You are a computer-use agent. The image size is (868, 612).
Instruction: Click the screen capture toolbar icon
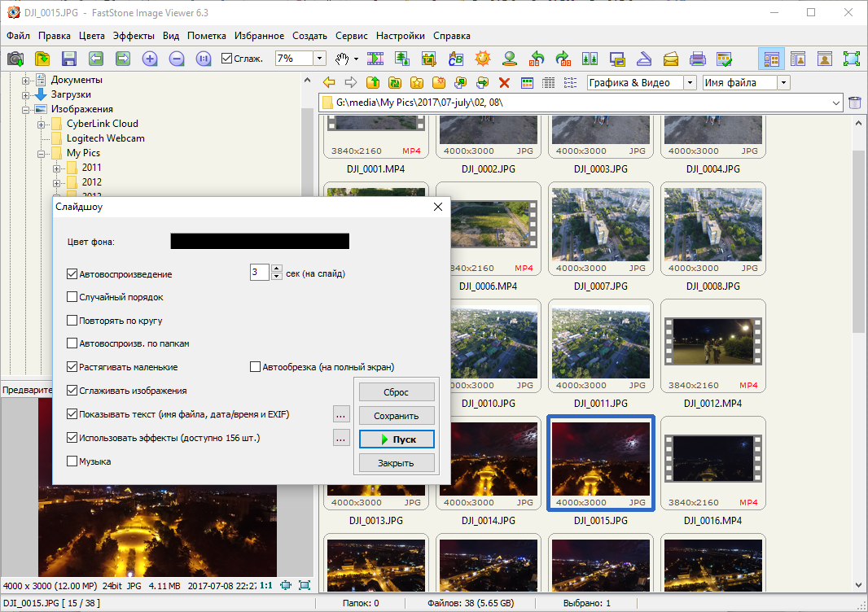pos(617,58)
